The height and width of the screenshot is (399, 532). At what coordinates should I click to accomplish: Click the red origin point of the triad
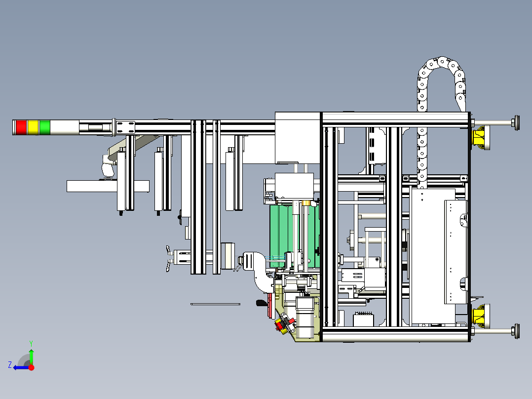[31, 367]
